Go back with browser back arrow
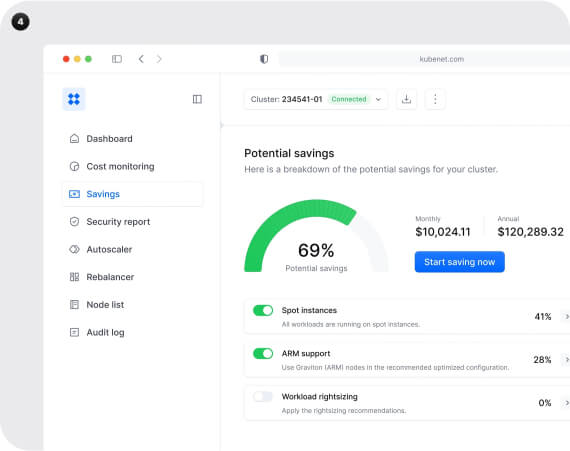570x451 pixels. [x=141, y=59]
